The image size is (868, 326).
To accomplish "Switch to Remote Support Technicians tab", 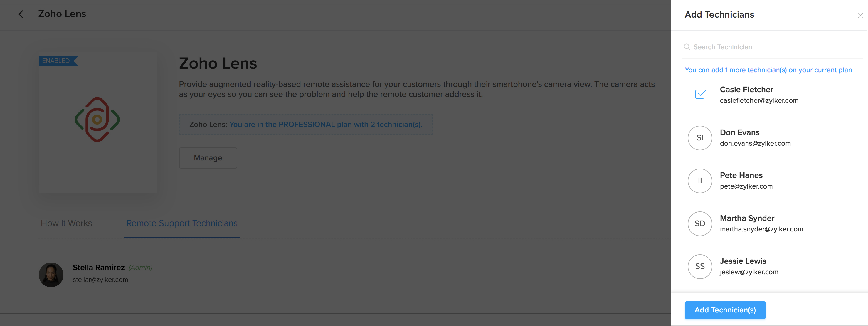I will click(x=182, y=223).
